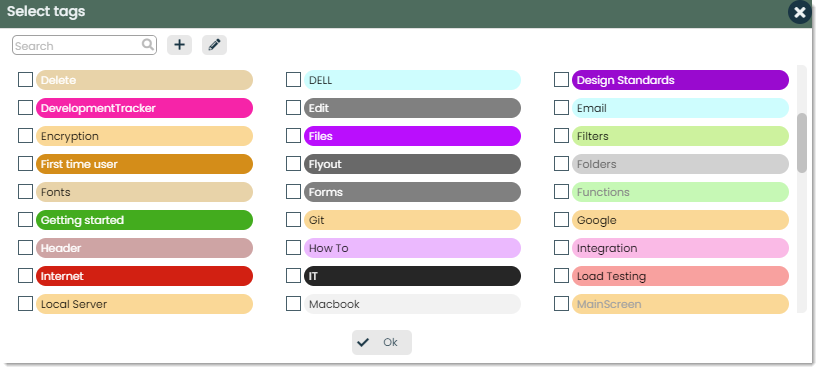This screenshot has width=820, height=371.
Task: Click the pencil edit tags icon
Action: [214, 45]
